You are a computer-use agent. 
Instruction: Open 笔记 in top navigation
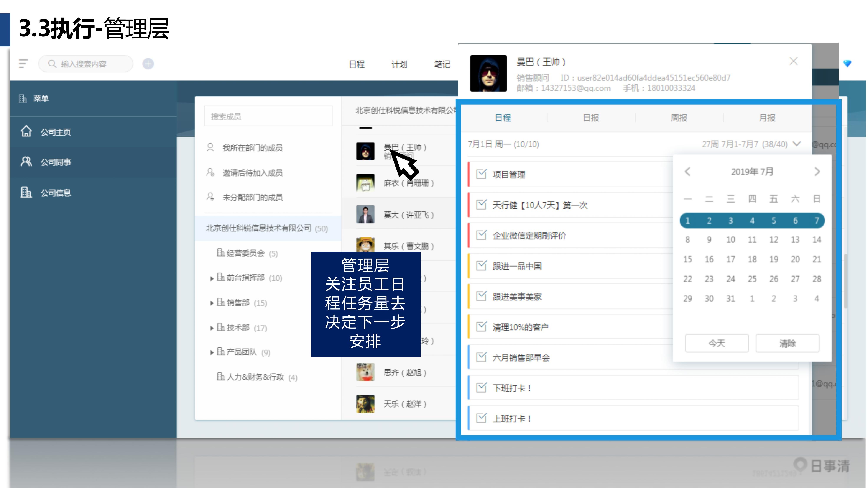click(442, 64)
